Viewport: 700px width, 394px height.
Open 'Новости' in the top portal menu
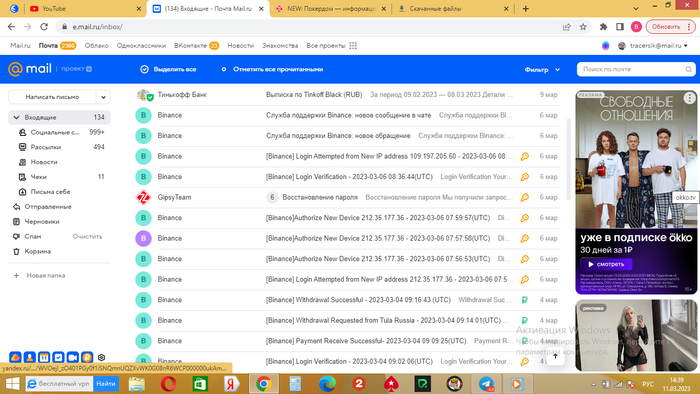tap(241, 46)
